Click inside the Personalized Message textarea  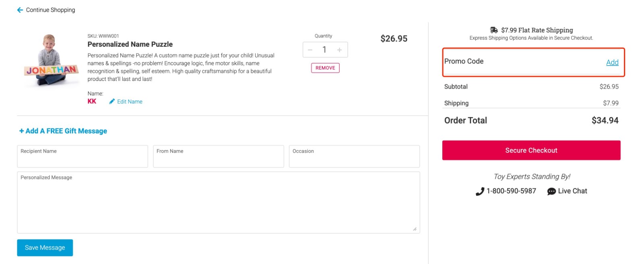pos(218,203)
